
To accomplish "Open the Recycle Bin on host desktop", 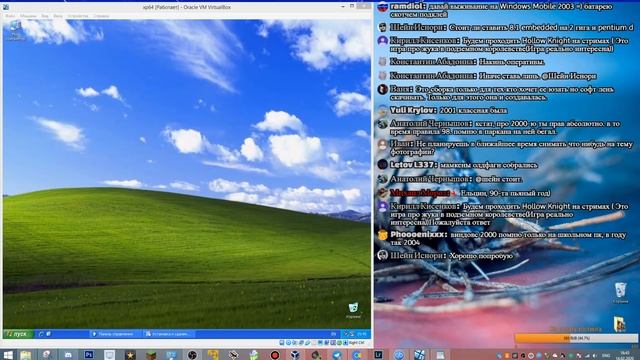I will (620, 293).
